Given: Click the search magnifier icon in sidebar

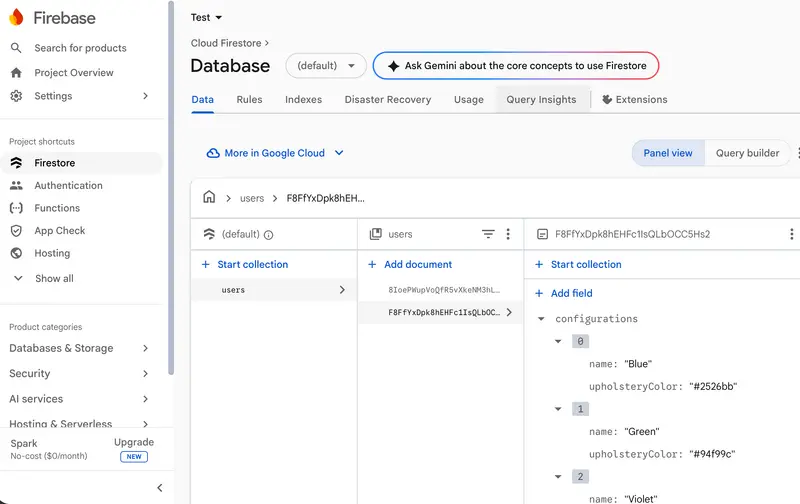Looking at the screenshot, I should 16,48.
